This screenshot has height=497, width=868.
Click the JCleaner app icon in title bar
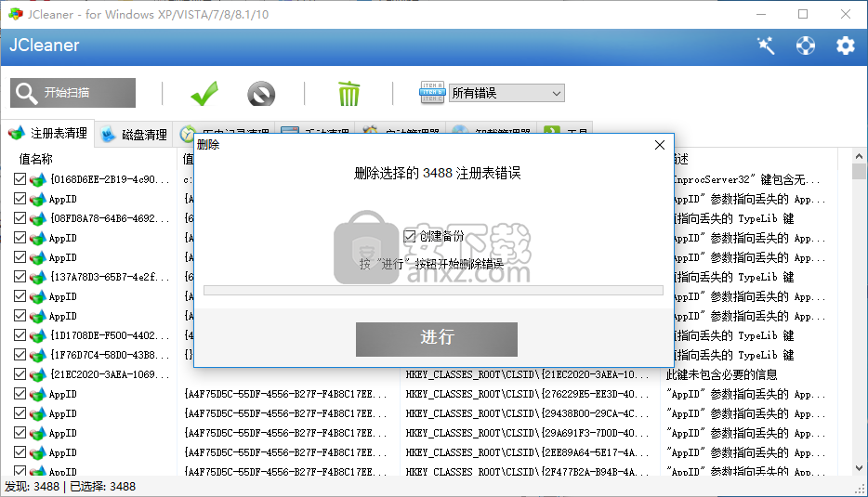[x=16, y=14]
